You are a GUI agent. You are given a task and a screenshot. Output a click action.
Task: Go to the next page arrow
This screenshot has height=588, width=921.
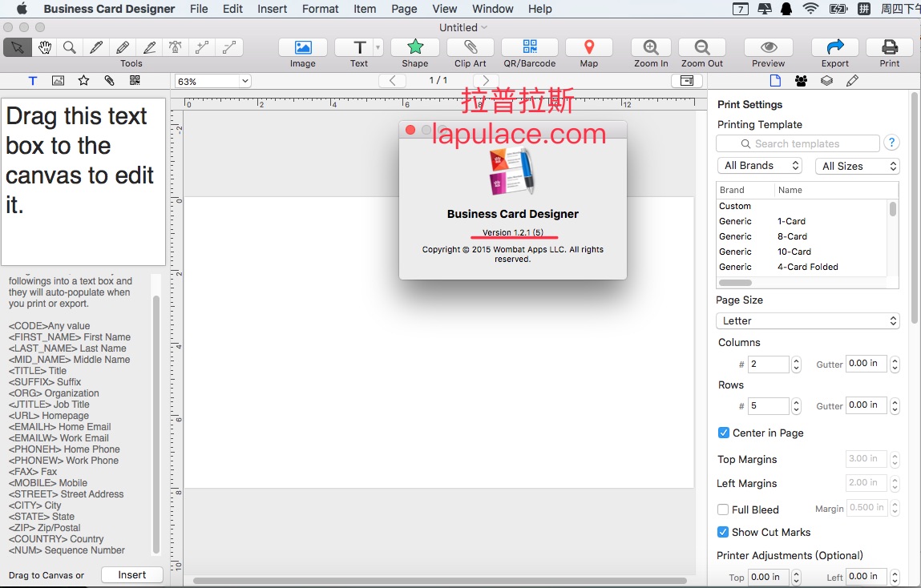click(485, 80)
